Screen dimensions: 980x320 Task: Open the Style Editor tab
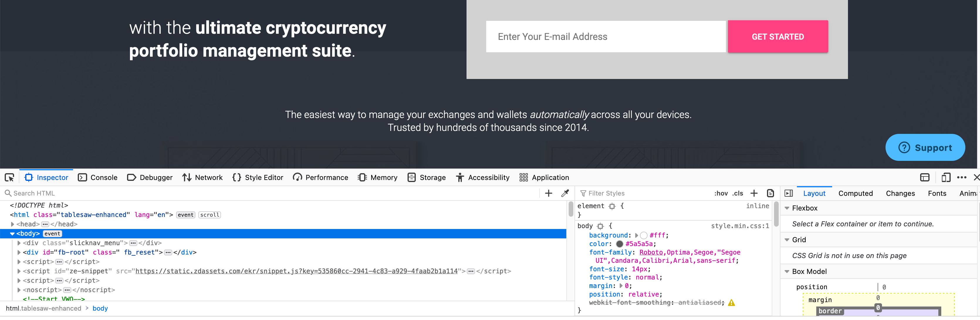pos(258,177)
